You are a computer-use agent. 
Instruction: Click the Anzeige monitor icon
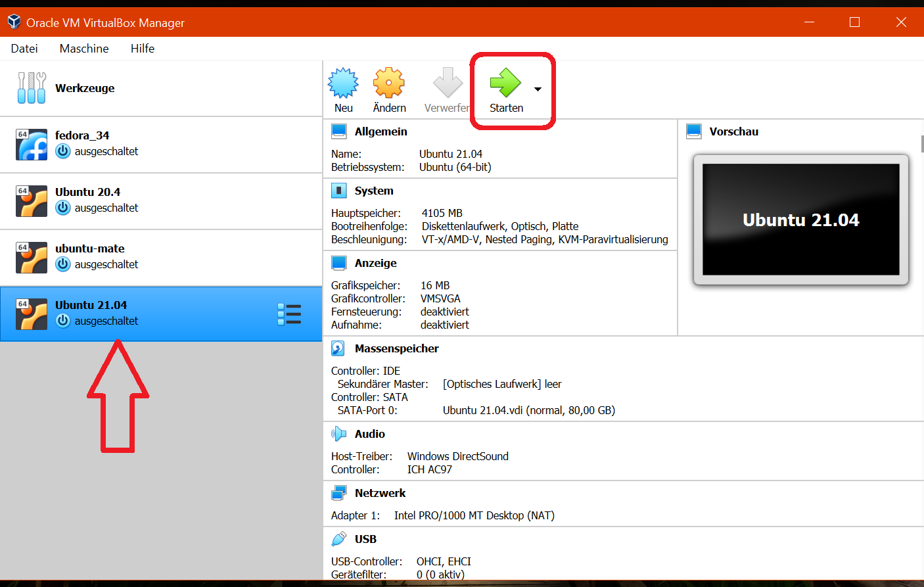(339, 263)
